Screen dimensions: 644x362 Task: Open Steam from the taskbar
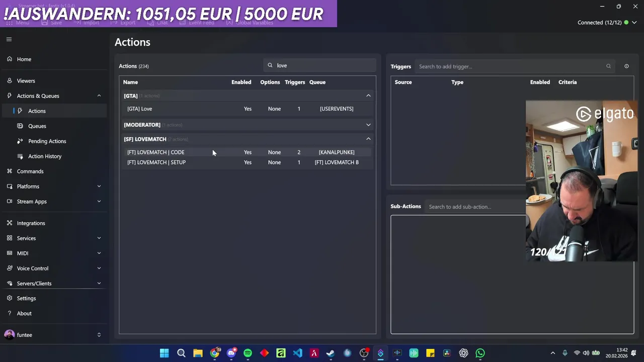point(331,353)
